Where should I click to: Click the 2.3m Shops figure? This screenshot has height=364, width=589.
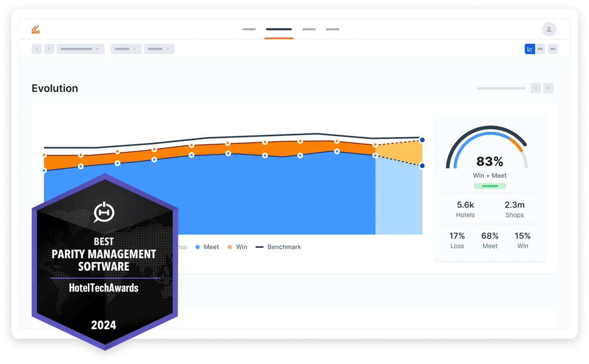515,209
